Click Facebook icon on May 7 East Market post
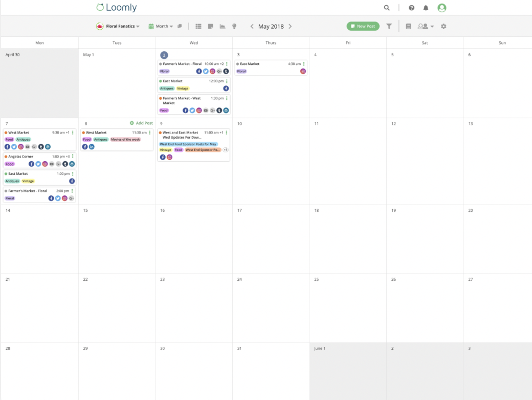 (x=72, y=181)
